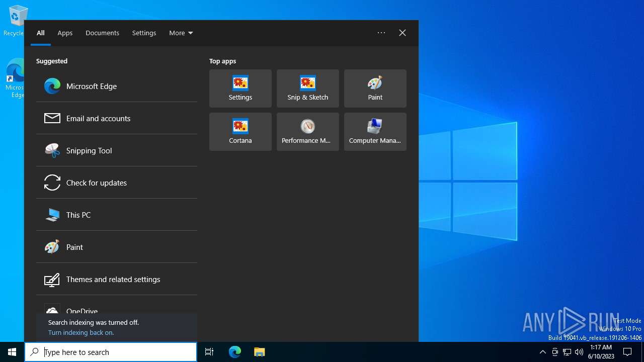The image size is (644, 362).
Task: Open Paint in the Suggested list
Action: (117, 247)
